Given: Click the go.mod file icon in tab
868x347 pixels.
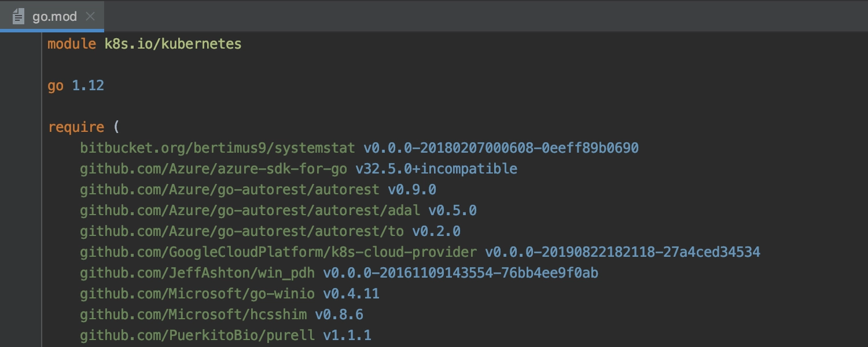Looking at the screenshot, I should coord(19,16).
